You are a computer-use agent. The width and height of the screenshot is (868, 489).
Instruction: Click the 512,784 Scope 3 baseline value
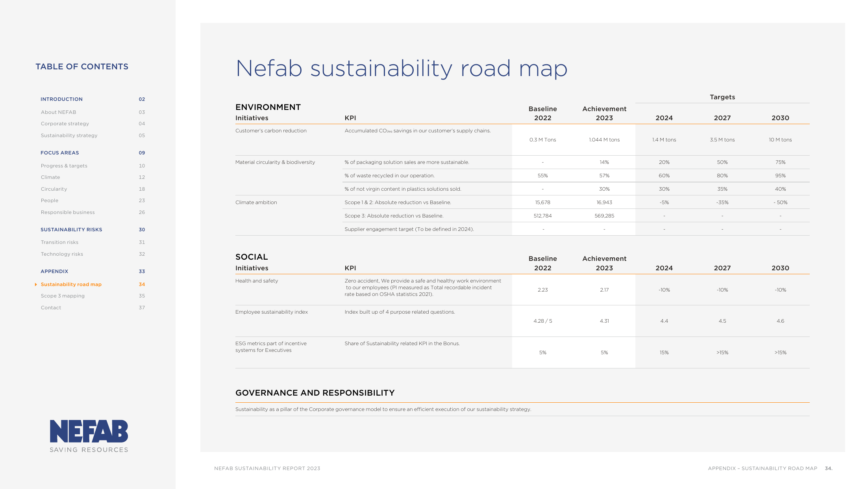coord(542,216)
